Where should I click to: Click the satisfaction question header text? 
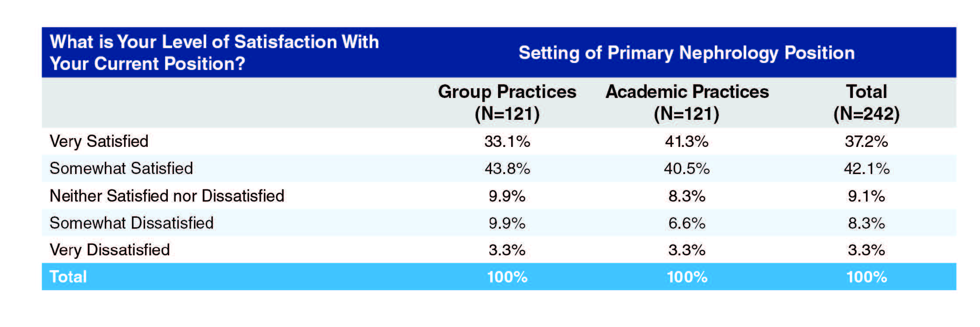[x=214, y=52]
